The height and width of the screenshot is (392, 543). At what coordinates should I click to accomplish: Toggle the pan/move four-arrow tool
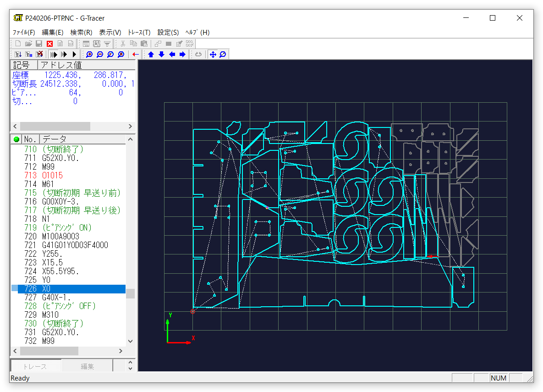coord(212,55)
